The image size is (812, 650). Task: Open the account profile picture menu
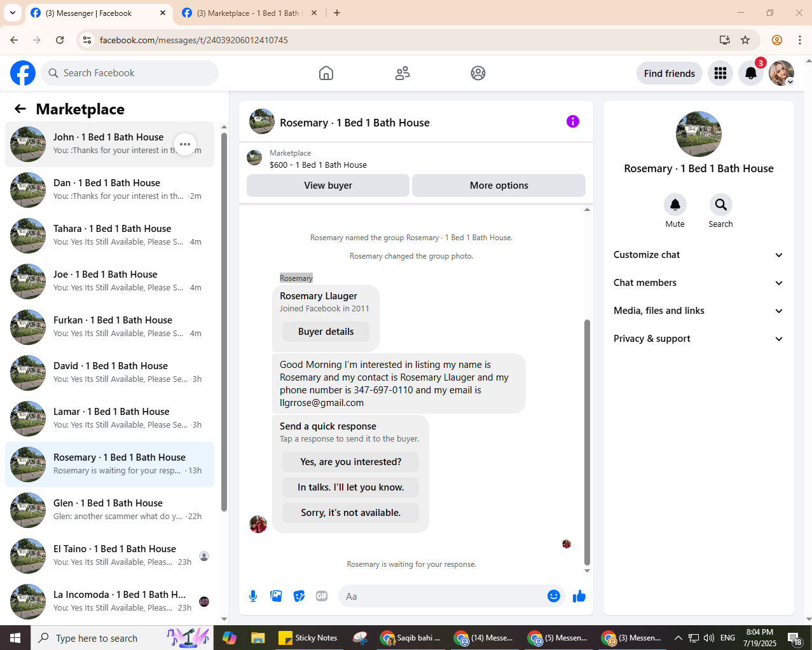click(x=781, y=73)
